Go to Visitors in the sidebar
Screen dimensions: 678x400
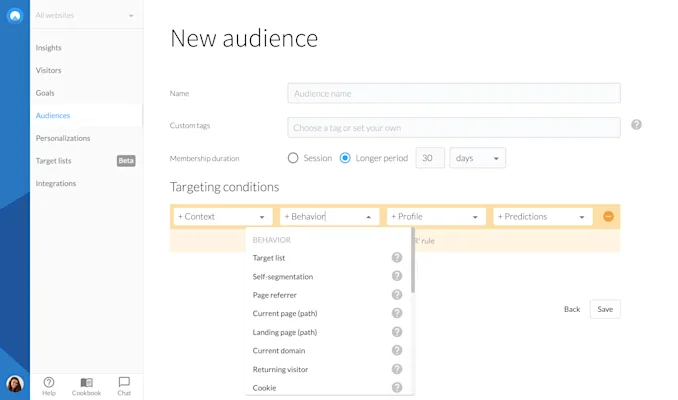pos(48,70)
